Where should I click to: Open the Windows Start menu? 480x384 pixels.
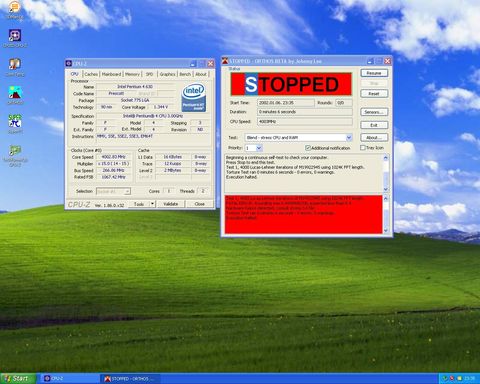point(18,378)
